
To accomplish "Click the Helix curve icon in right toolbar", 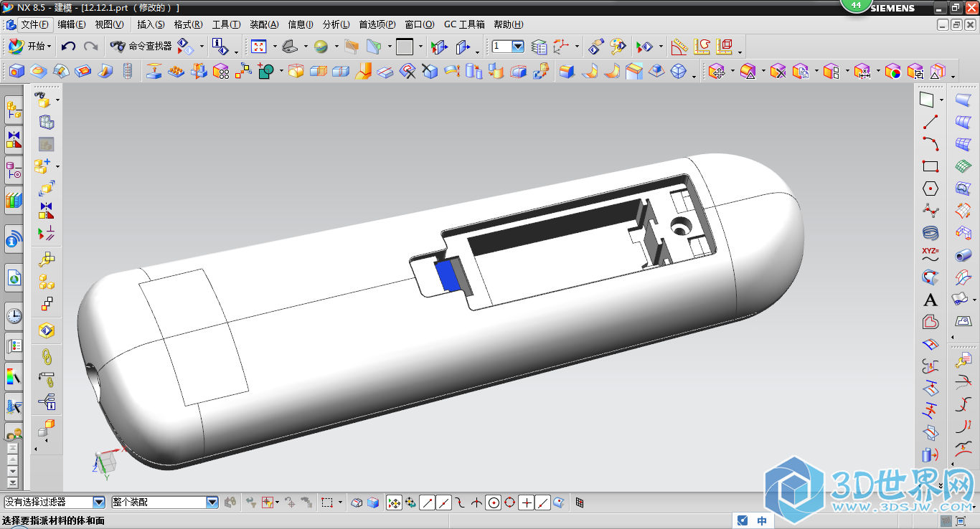I will 930,233.
